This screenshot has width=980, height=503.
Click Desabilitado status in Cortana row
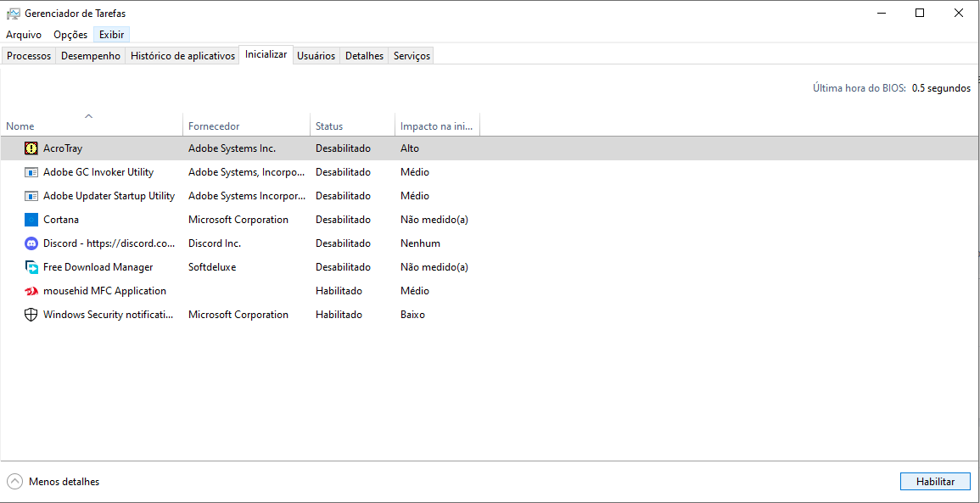(343, 220)
